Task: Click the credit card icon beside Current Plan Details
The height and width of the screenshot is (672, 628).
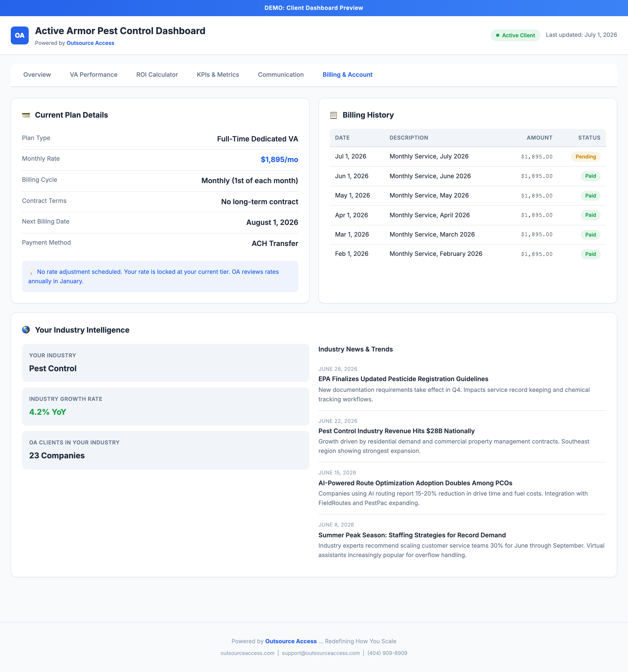Action: pos(26,115)
